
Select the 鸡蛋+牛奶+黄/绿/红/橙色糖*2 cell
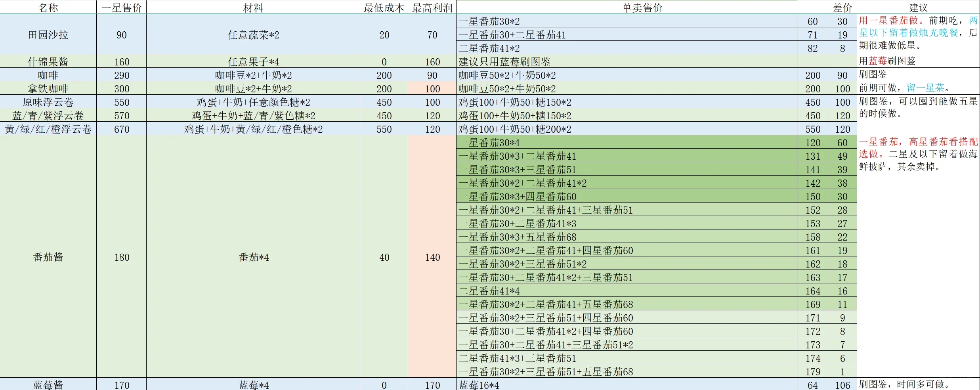click(x=253, y=129)
